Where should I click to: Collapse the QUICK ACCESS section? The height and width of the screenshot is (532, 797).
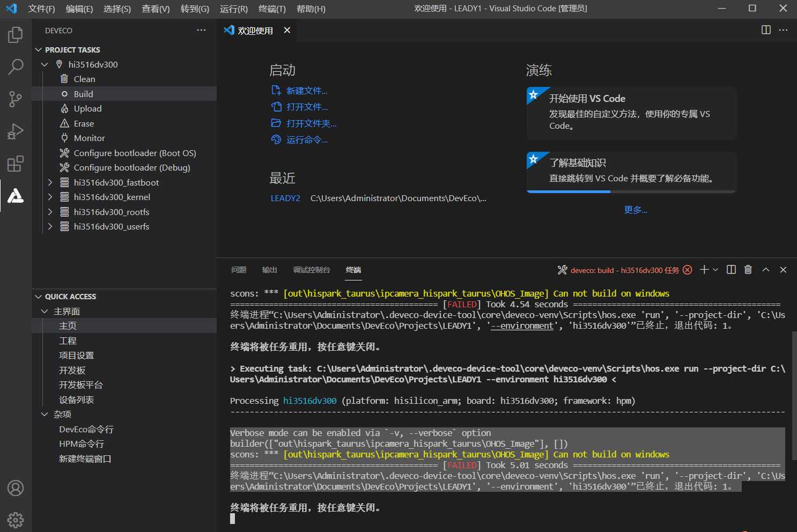coord(38,297)
